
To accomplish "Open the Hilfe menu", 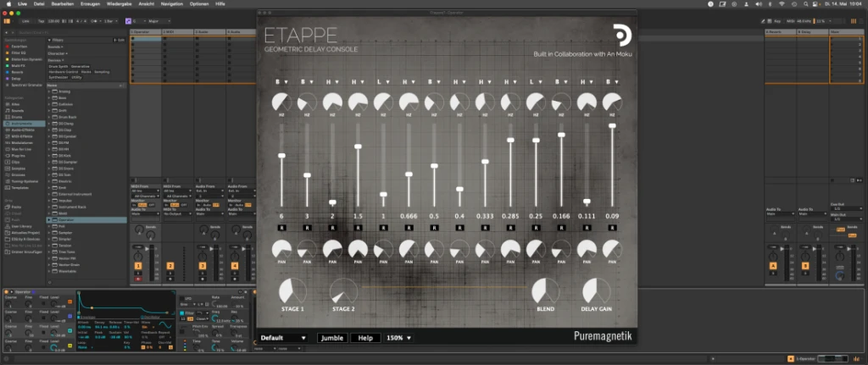I will pyautogui.click(x=220, y=3).
